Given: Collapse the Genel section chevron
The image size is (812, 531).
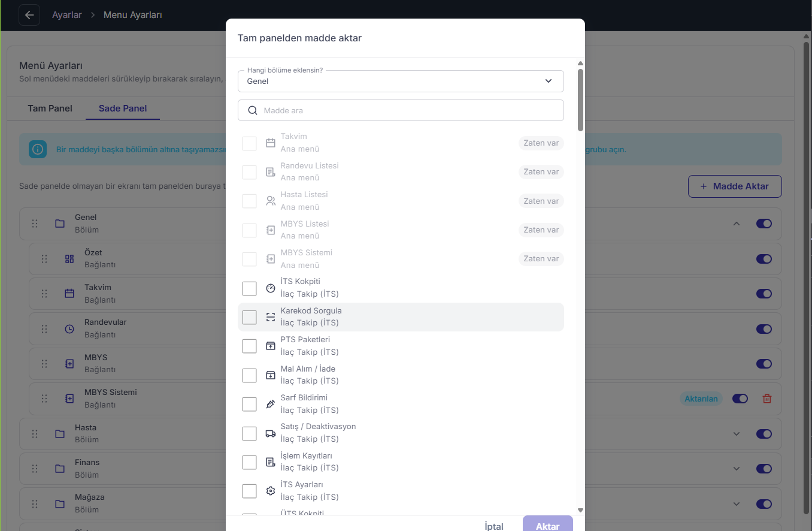Looking at the screenshot, I should 737,224.
